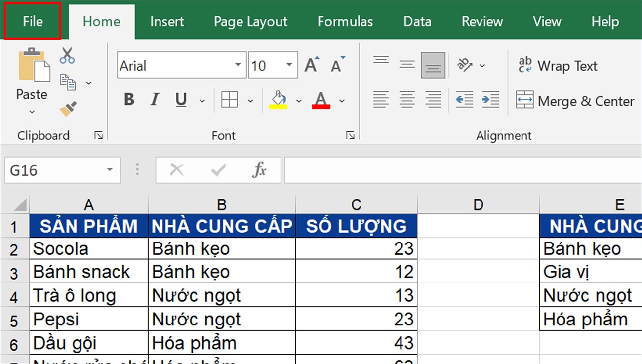Increase font size with large A icon
The width and height of the screenshot is (642, 364).
tap(312, 65)
